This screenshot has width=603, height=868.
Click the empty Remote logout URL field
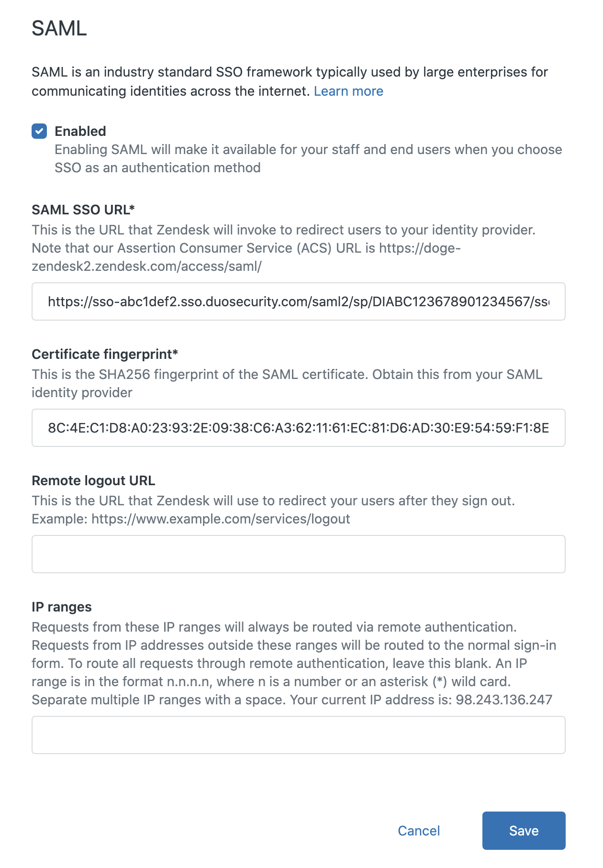coord(298,554)
